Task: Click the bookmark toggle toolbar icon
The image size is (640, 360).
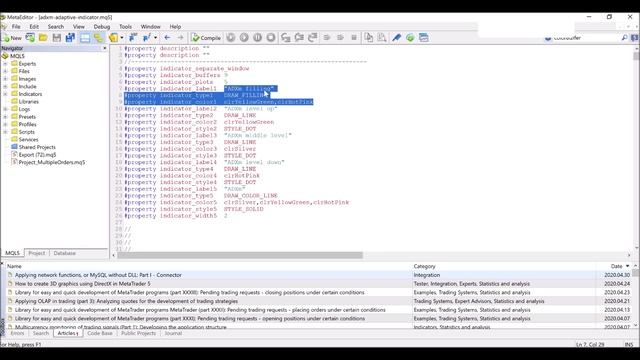Action: pyautogui.click(x=133, y=38)
